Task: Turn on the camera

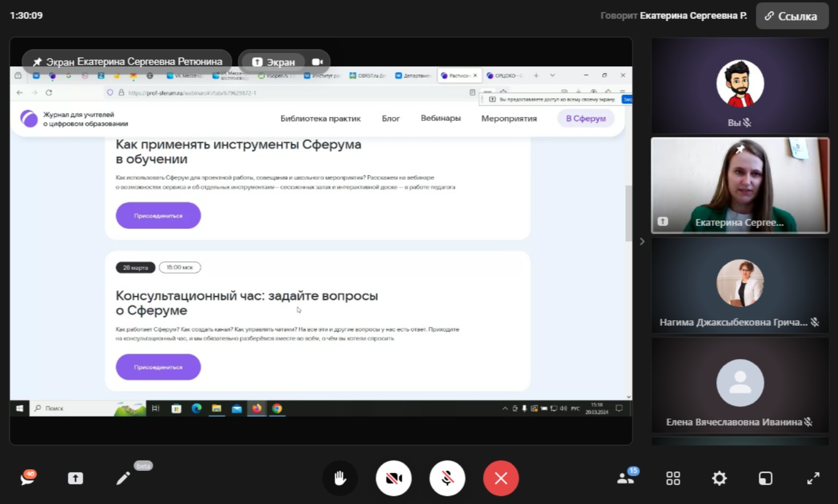Action: (x=394, y=478)
